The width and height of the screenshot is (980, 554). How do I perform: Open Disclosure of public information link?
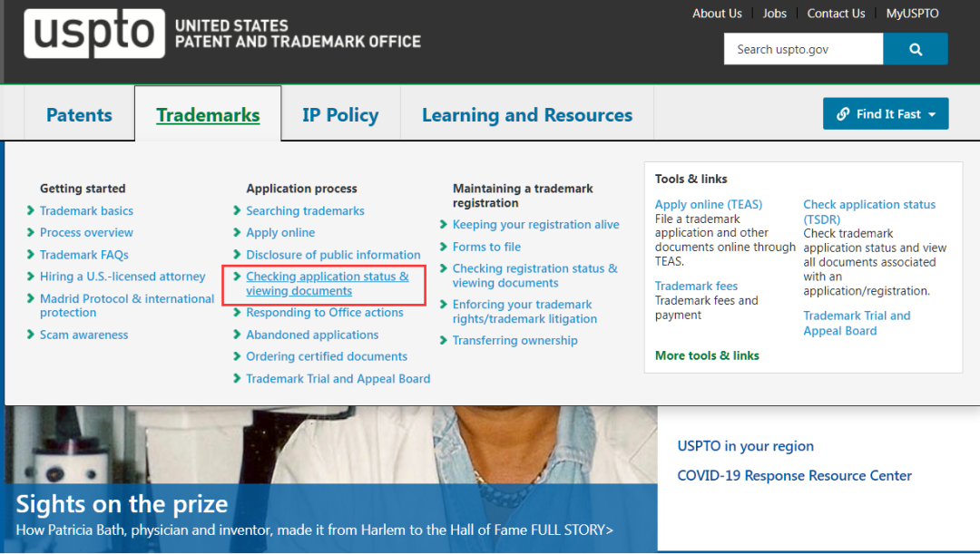click(333, 255)
